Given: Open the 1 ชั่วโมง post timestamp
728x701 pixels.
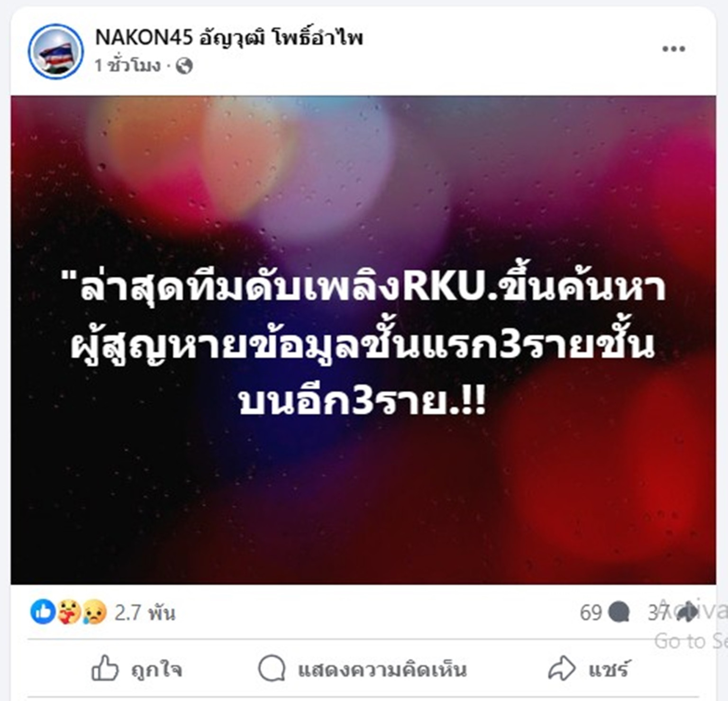Looking at the screenshot, I should [127, 65].
